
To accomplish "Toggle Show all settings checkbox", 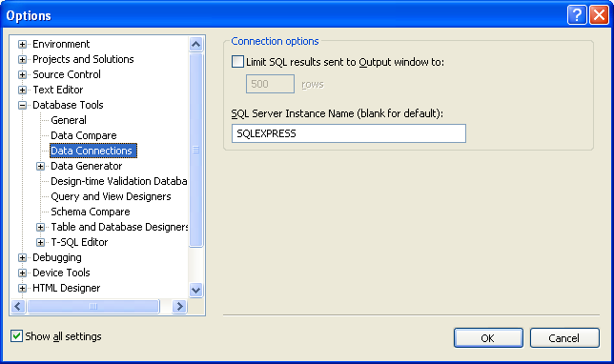I will (16, 336).
